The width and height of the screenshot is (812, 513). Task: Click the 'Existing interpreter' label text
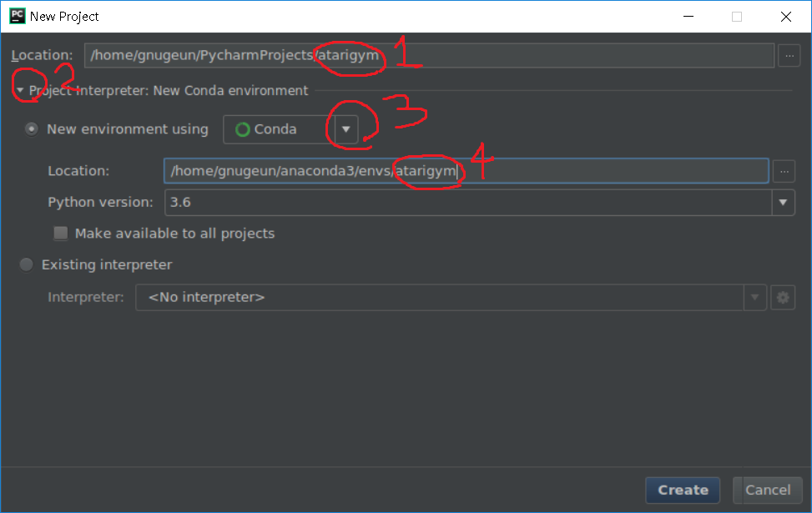(107, 265)
